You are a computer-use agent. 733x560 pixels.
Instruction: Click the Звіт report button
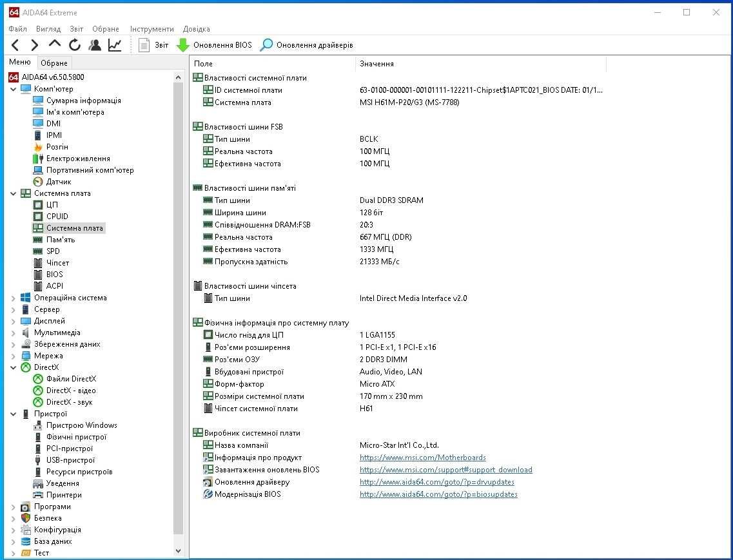point(154,45)
